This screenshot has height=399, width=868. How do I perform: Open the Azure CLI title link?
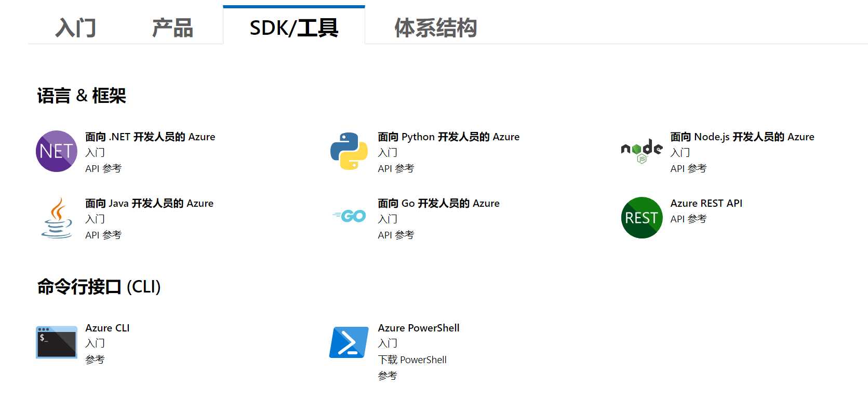click(108, 328)
